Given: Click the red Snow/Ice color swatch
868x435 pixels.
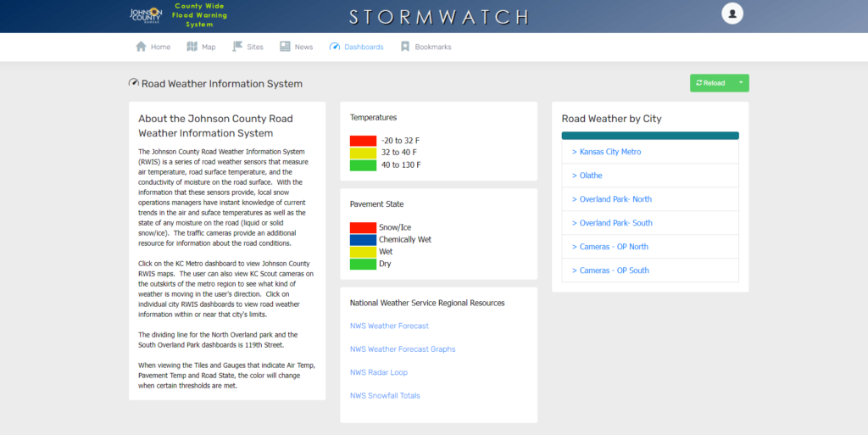Looking at the screenshot, I should [x=363, y=227].
